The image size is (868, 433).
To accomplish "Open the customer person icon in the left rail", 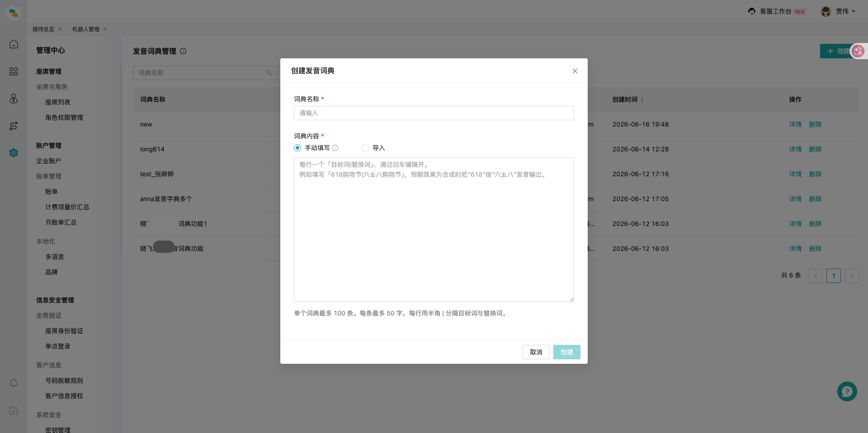I will [x=14, y=99].
